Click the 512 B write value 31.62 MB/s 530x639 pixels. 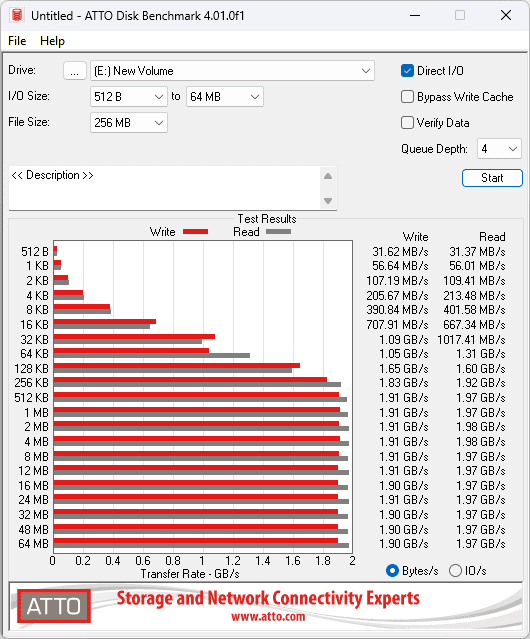[400, 252]
